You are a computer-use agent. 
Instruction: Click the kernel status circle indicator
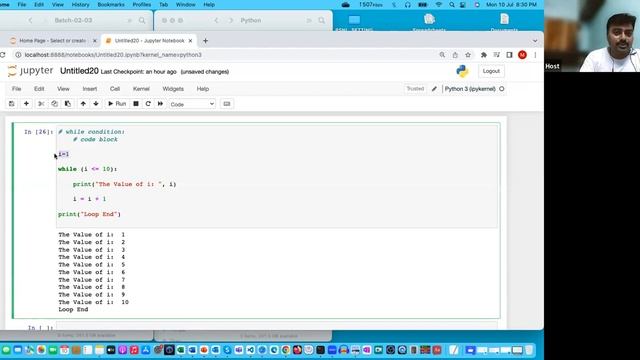502,89
